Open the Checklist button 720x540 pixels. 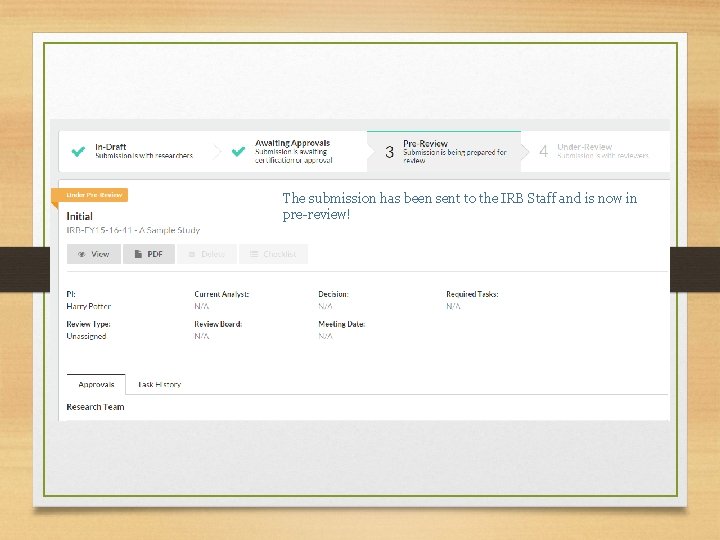point(273,254)
